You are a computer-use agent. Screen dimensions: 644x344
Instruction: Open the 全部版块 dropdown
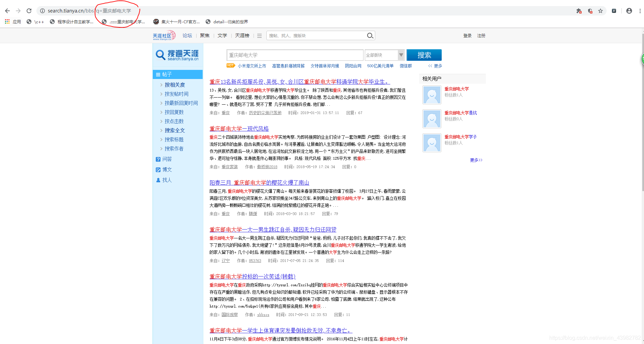[385, 55]
